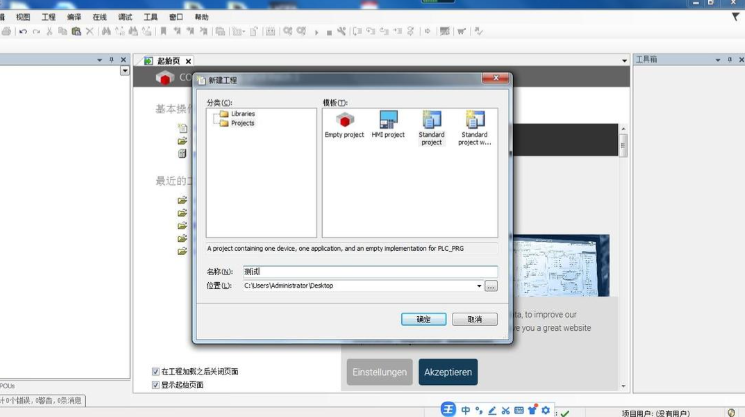Select the Empty project template
Viewport: 745px width, 417px height.
344,124
